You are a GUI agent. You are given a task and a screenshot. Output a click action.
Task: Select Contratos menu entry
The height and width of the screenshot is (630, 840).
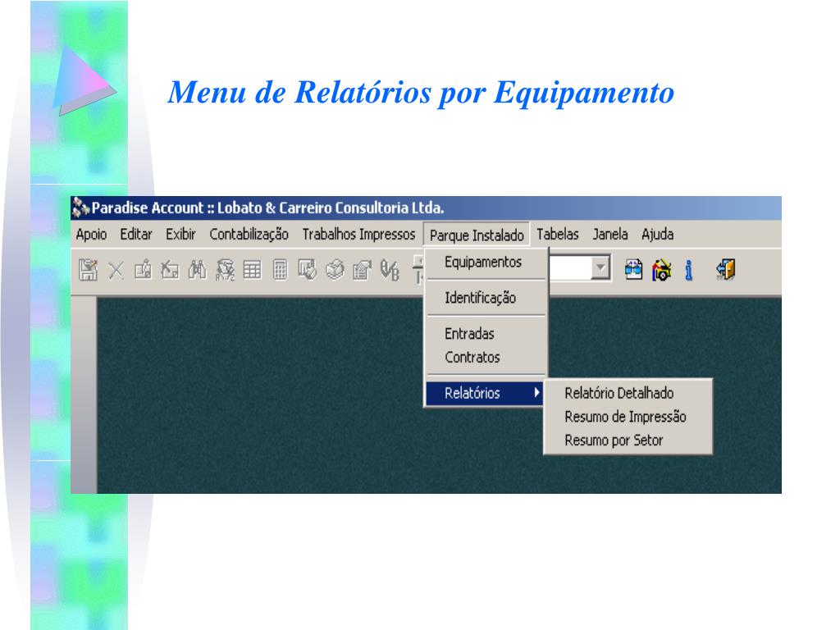[486, 358]
